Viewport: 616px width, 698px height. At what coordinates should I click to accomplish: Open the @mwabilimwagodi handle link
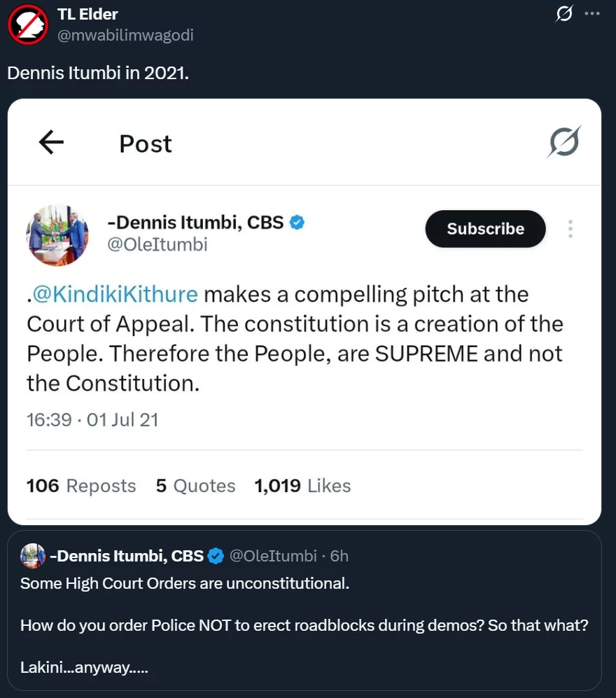point(125,35)
